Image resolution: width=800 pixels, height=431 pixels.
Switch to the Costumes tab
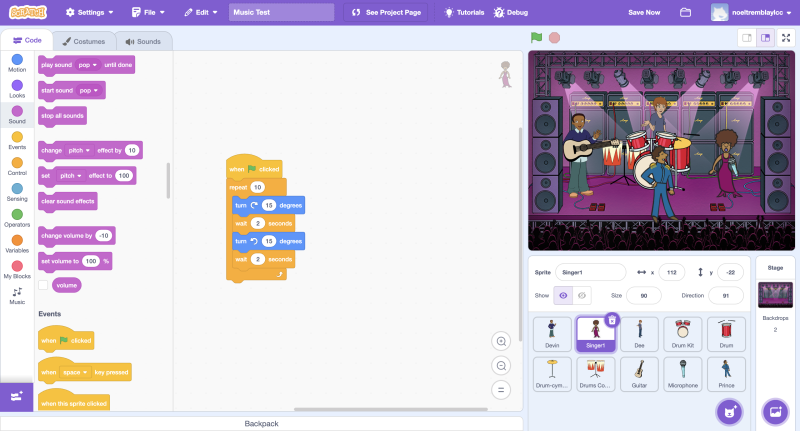(84, 41)
